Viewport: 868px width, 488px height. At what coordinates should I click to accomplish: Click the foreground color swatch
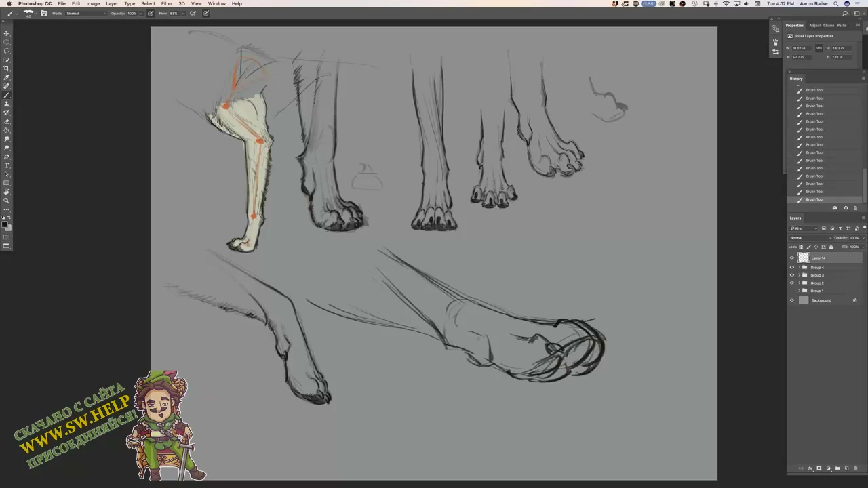pos(5,223)
